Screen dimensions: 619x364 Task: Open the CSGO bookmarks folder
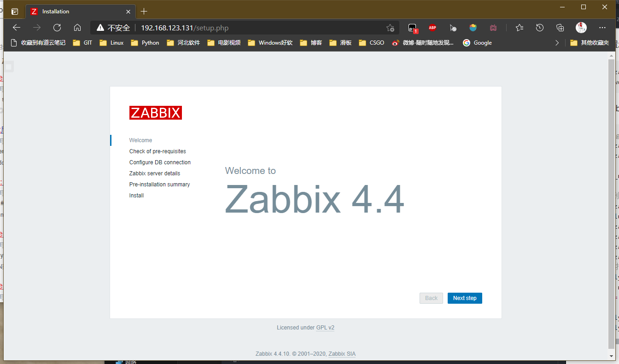[x=371, y=43]
